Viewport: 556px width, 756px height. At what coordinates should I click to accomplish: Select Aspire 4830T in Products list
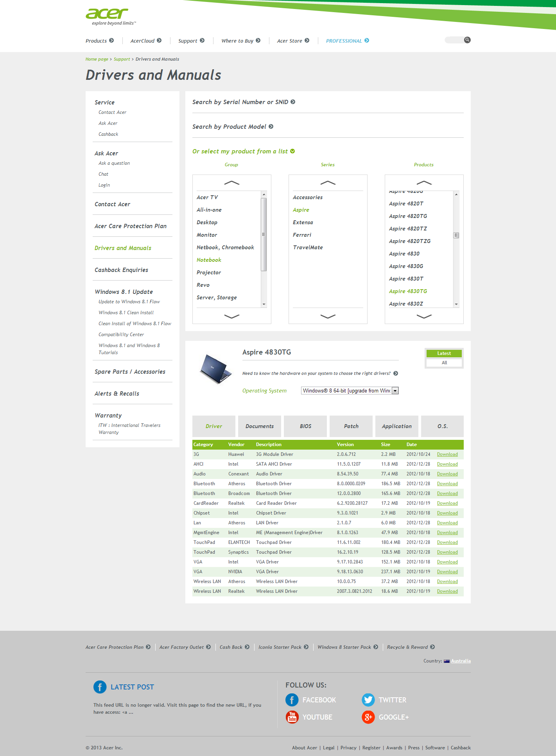(406, 279)
